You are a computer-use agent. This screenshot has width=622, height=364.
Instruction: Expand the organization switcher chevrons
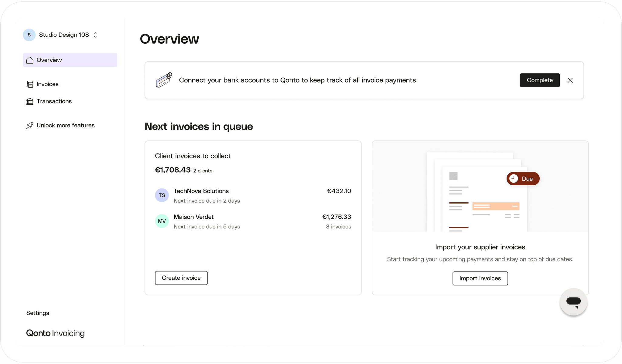[x=95, y=35]
